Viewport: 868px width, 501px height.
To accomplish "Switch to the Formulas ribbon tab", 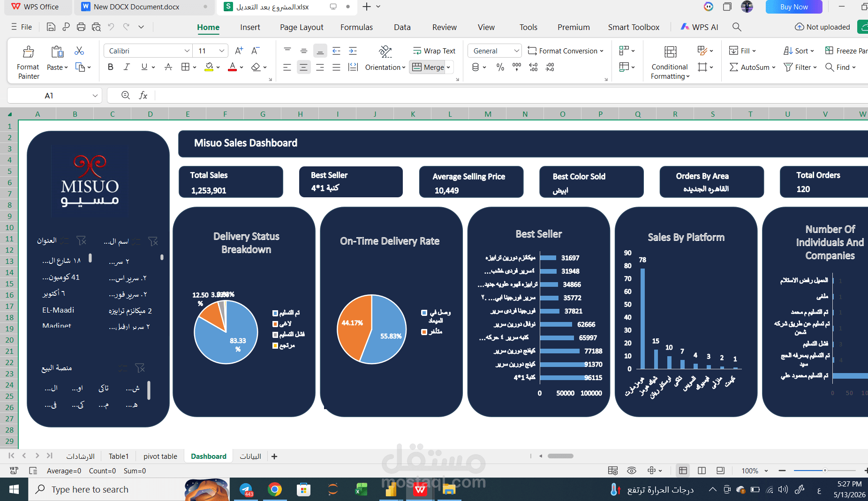I will point(356,27).
